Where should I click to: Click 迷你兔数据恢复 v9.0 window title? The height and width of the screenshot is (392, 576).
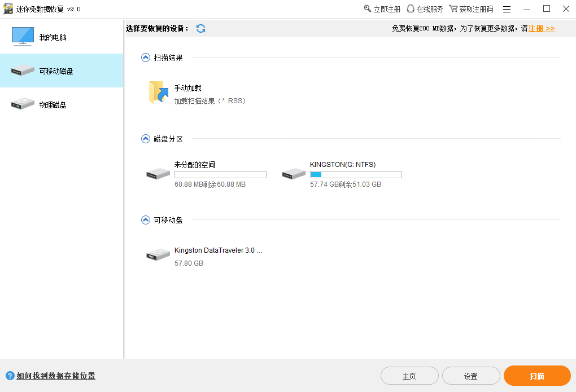pyautogui.click(x=49, y=9)
